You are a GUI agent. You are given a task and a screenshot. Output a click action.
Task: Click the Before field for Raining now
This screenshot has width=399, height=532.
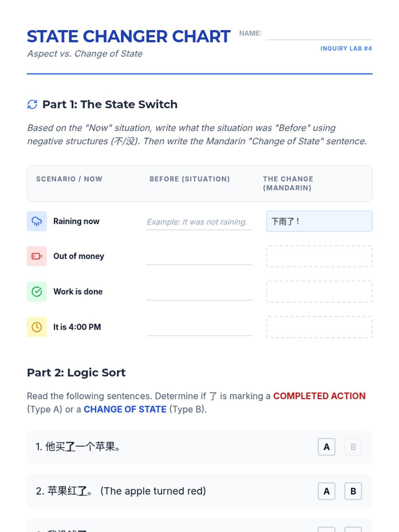pyautogui.click(x=199, y=222)
